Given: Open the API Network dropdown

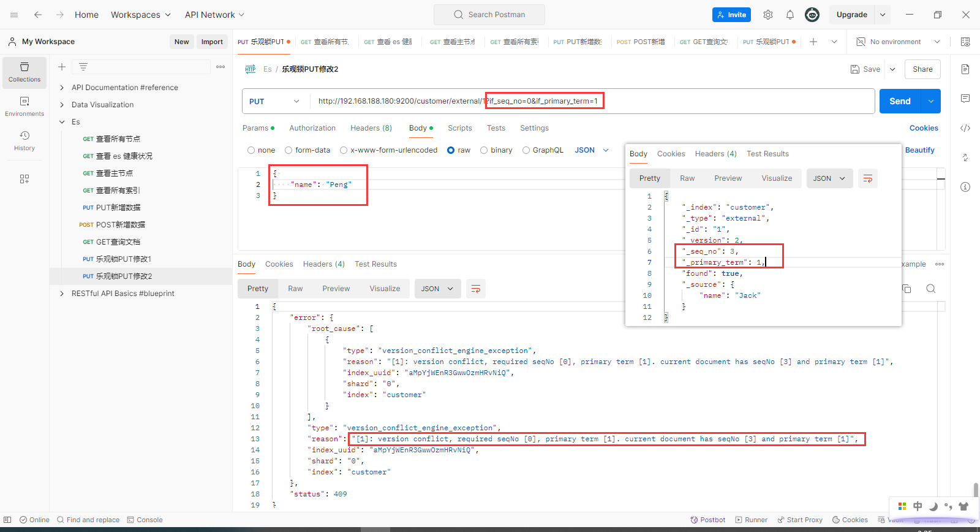Looking at the screenshot, I should (x=215, y=15).
